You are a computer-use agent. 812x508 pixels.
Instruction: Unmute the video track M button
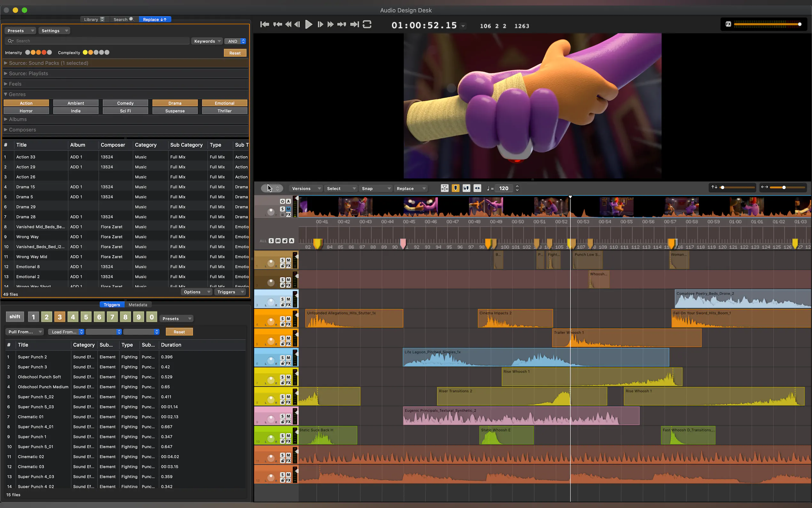coord(288,209)
